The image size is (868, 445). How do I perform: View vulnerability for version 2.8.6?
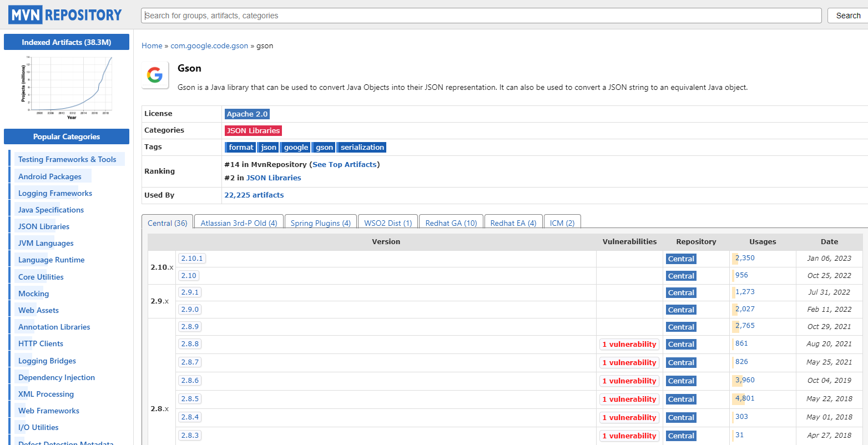629,381
